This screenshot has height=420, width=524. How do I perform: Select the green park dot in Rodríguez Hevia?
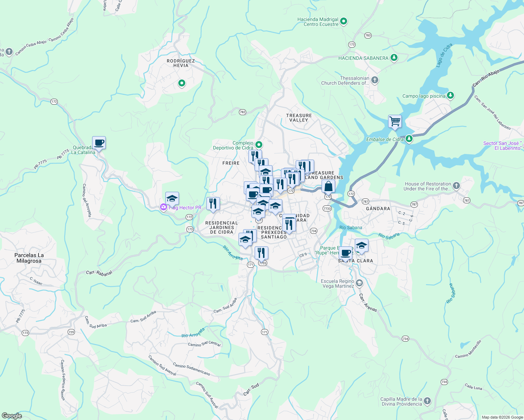182,84
